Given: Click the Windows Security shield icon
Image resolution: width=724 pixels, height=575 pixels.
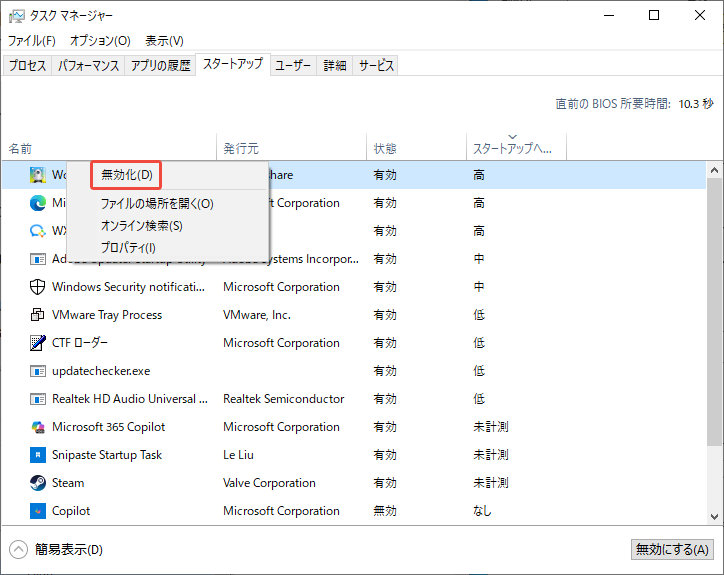Looking at the screenshot, I should [x=38, y=287].
